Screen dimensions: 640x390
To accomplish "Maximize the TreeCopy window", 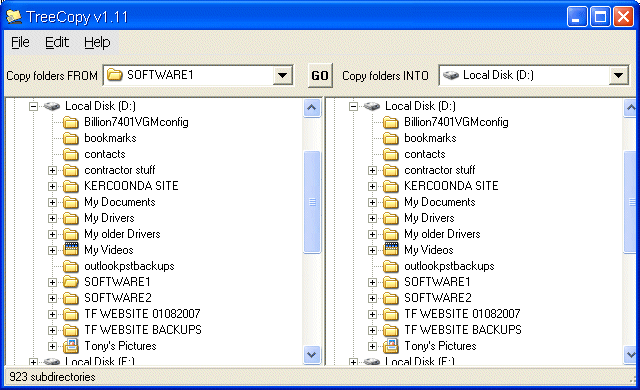I will [600, 17].
